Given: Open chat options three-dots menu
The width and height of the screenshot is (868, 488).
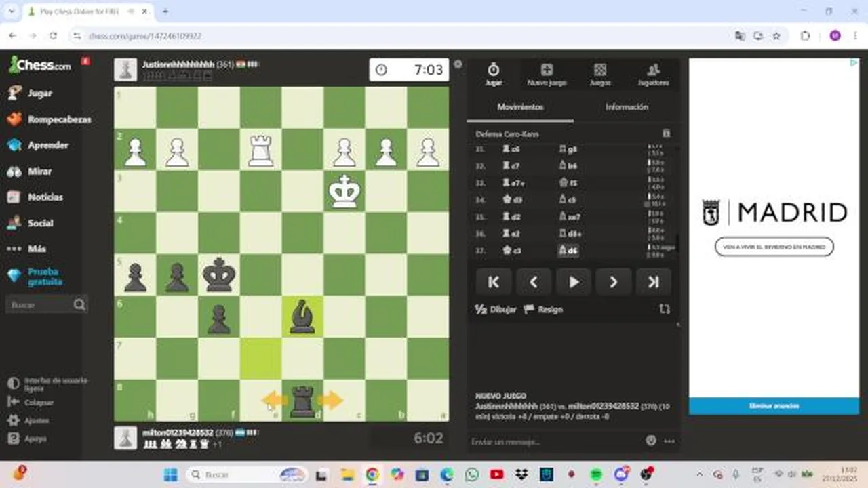Looking at the screenshot, I should (x=669, y=441).
